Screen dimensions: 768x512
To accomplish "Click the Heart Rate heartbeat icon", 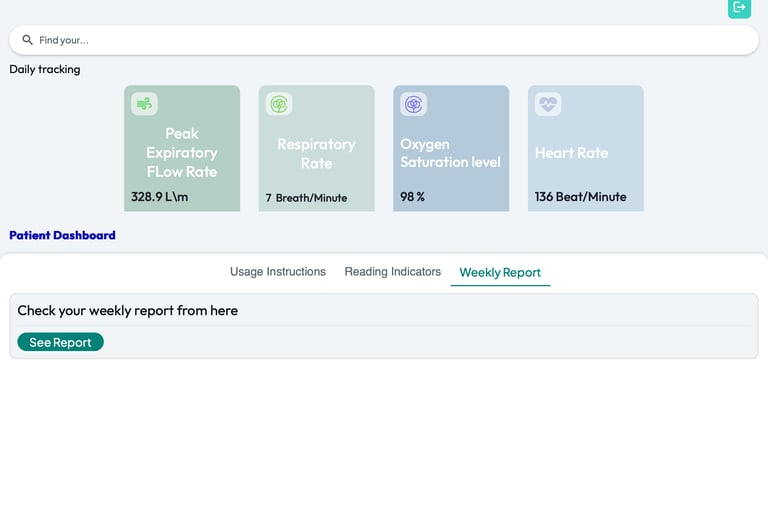I will click(548, 104).
